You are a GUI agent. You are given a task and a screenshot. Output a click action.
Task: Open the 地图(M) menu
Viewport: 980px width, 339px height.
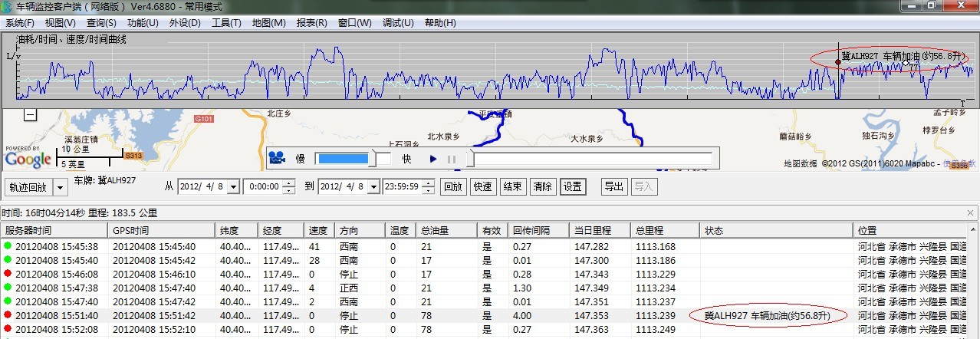pos(268,23)
